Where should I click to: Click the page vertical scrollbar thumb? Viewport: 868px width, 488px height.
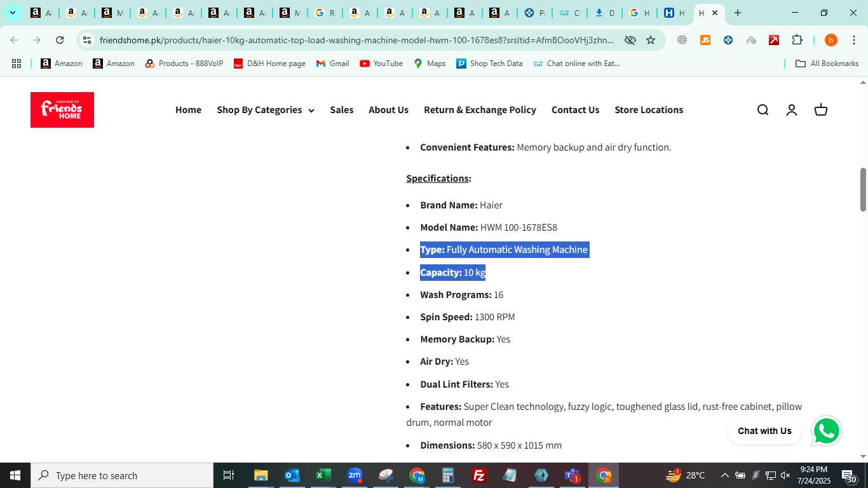click(863, 189)
